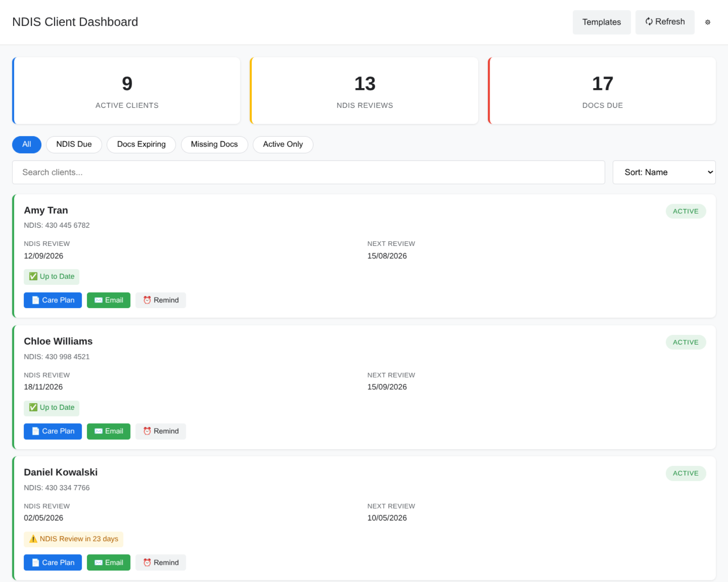Image resolution: width=728 pixels, height=582 pixels.
Task: Switch to the NDIS Due filter
Action: click(x=74, y=144)
